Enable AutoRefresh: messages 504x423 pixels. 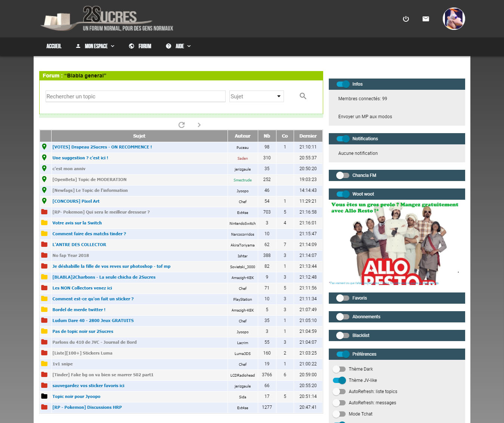pyautogui.click(x=339, y=403)
